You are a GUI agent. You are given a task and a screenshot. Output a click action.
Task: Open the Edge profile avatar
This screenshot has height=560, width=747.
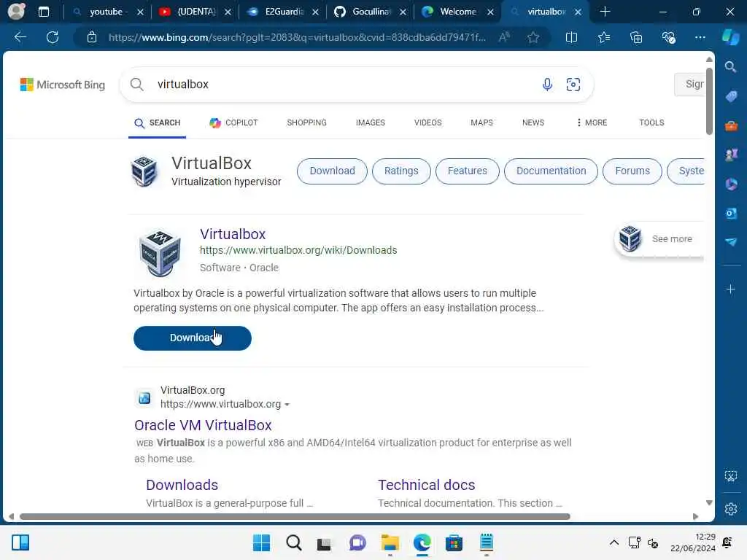[16, 12]
